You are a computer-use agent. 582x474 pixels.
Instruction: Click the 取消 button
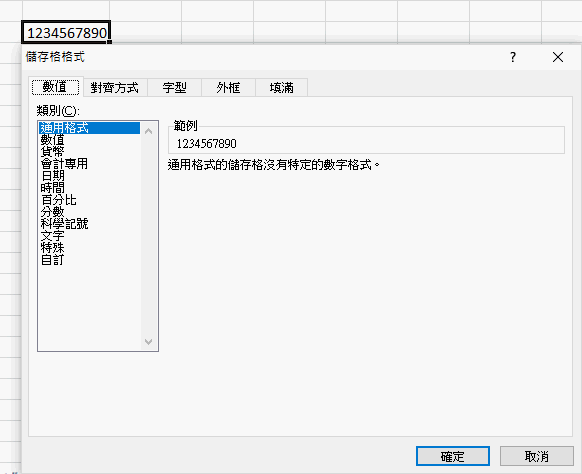tap(537, 456)
